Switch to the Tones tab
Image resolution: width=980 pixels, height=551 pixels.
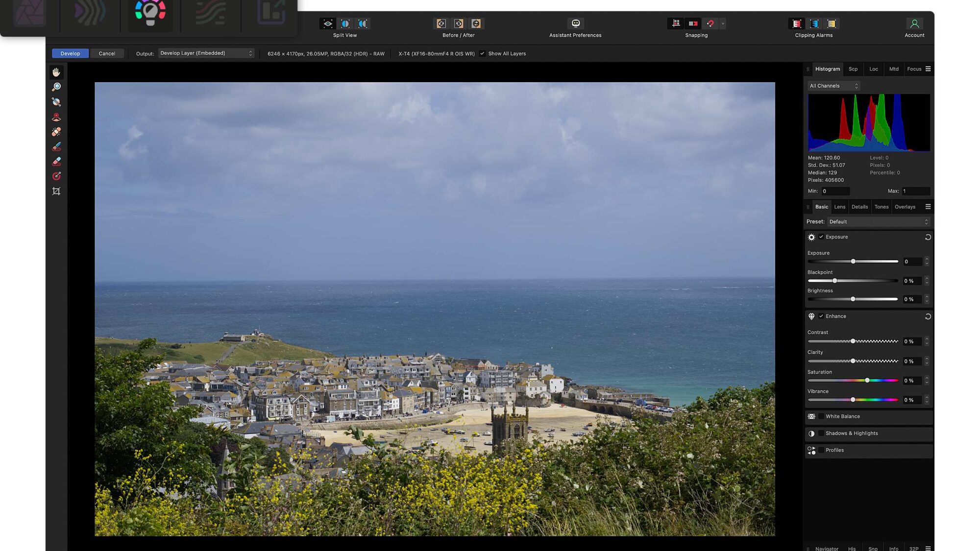click(881, 207)
